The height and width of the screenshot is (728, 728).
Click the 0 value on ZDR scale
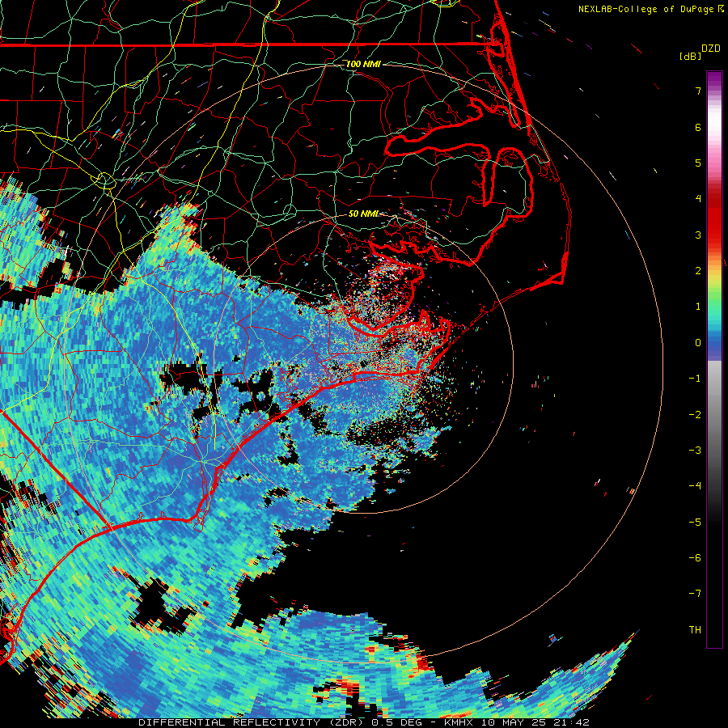pos(698,343)
